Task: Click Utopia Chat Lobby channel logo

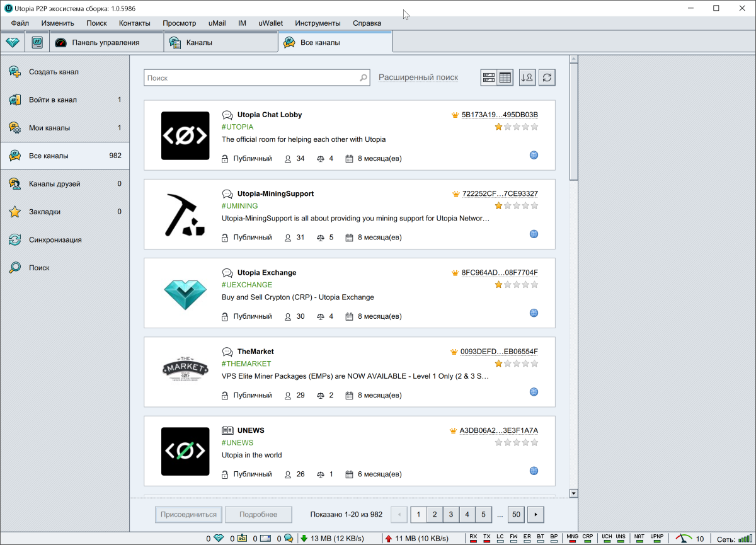Action: 185,135
